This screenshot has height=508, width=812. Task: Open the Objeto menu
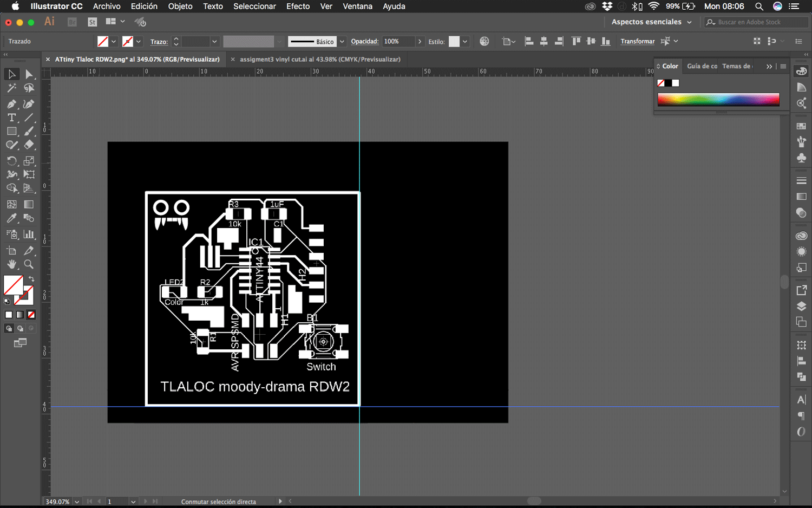180,6
